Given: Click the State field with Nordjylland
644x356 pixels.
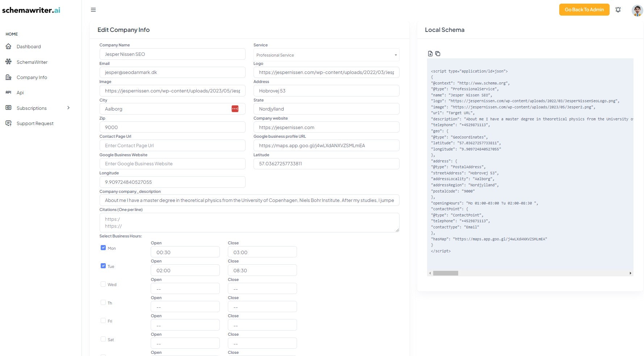Looking at the screenshot, I should [326, 109].
